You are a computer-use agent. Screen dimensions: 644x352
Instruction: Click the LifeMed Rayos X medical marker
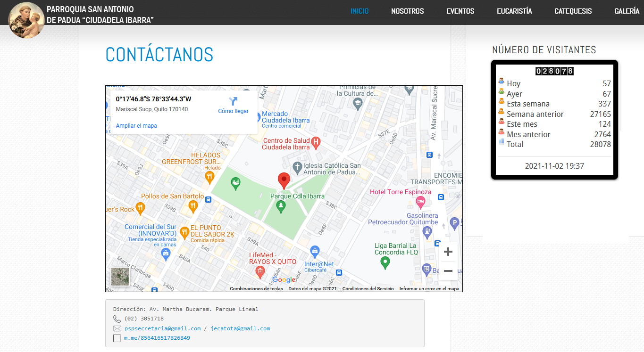(260, 271)
